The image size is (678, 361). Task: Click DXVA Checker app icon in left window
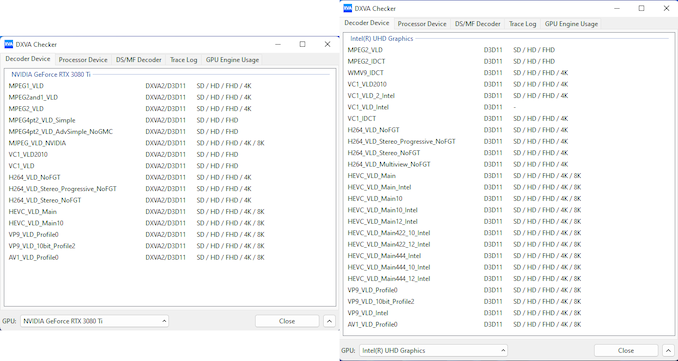[x=9, y=44]
